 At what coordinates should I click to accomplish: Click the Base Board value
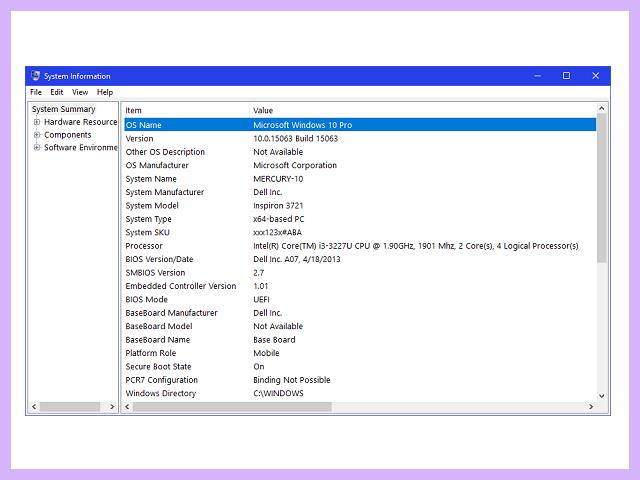pos(274,340)
